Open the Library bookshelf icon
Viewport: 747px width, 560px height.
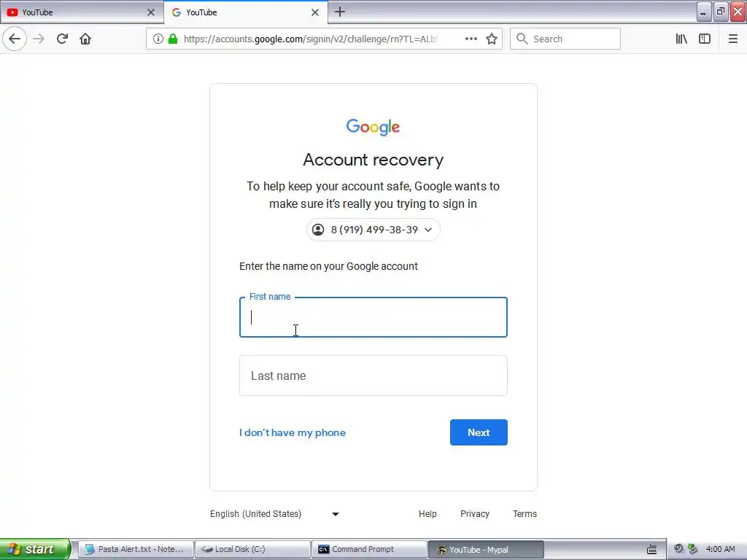pyautogui.click(x=682, y=39)
